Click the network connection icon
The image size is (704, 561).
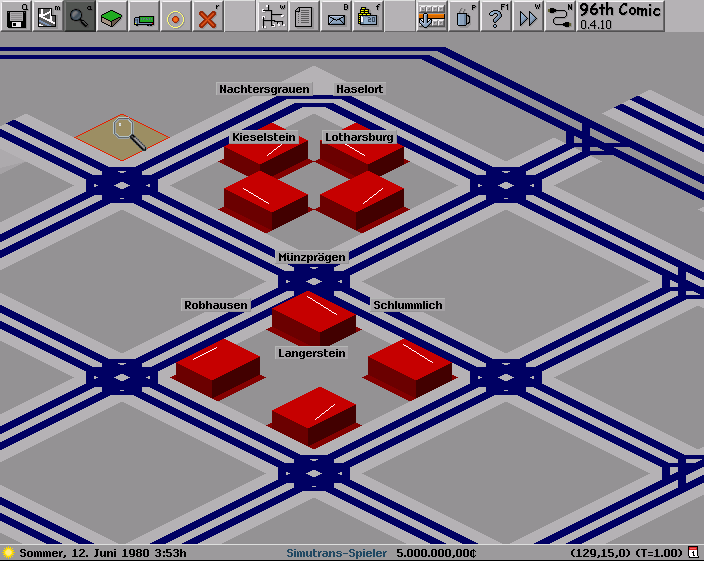click(x=560, y=16)
